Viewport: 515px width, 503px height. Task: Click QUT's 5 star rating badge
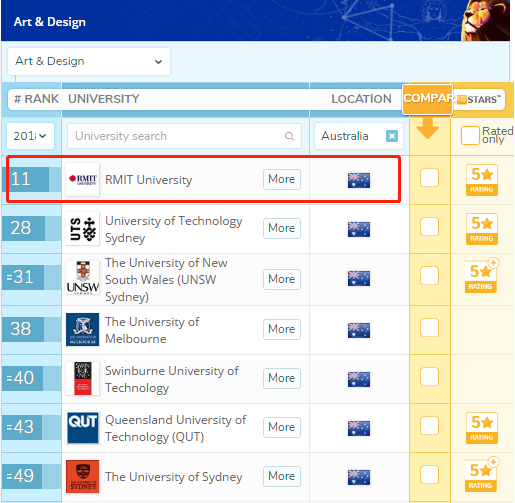[482, 428]
